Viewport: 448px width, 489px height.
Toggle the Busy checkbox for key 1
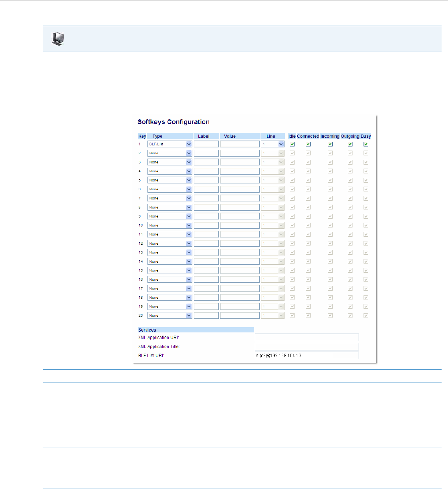click(x=366, y=144)
